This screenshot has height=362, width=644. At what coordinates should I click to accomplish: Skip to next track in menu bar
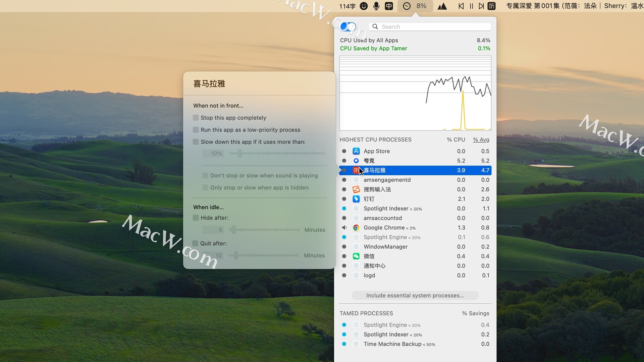coord(481,6)
